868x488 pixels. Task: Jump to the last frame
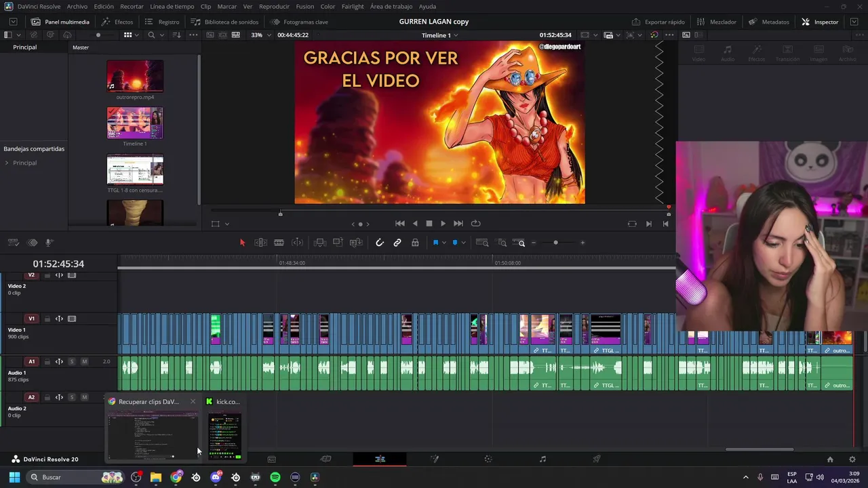pos(458,224)
